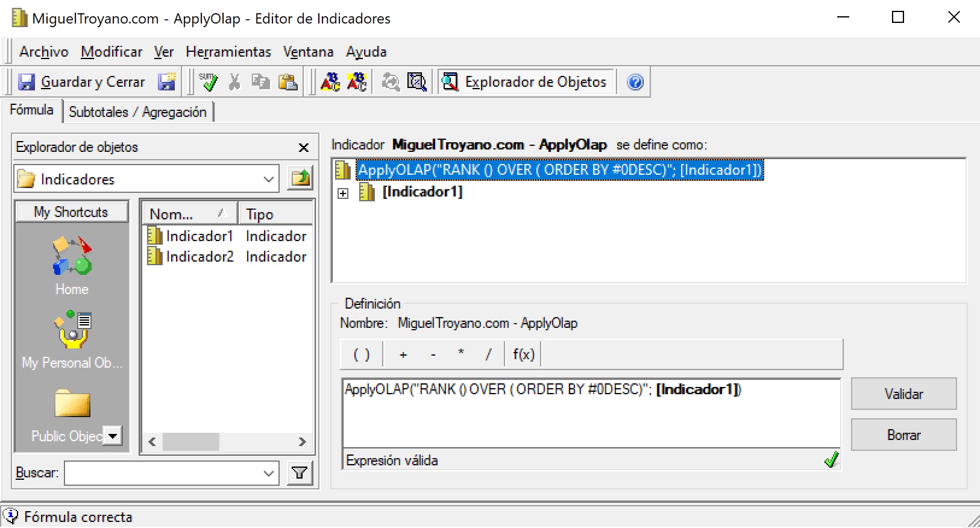Click in the formula definition text box
Image resolution: width=980 pixels, height=528 pixels.
tap(591, 413)
